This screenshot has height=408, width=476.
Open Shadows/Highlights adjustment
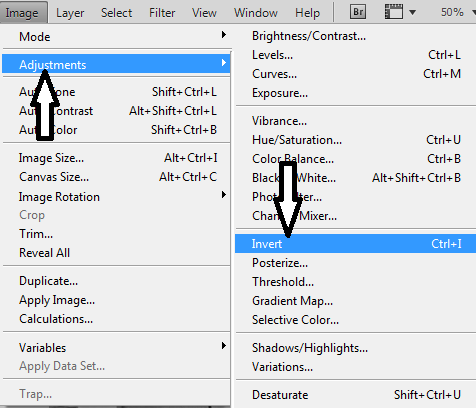pos(355,348)
